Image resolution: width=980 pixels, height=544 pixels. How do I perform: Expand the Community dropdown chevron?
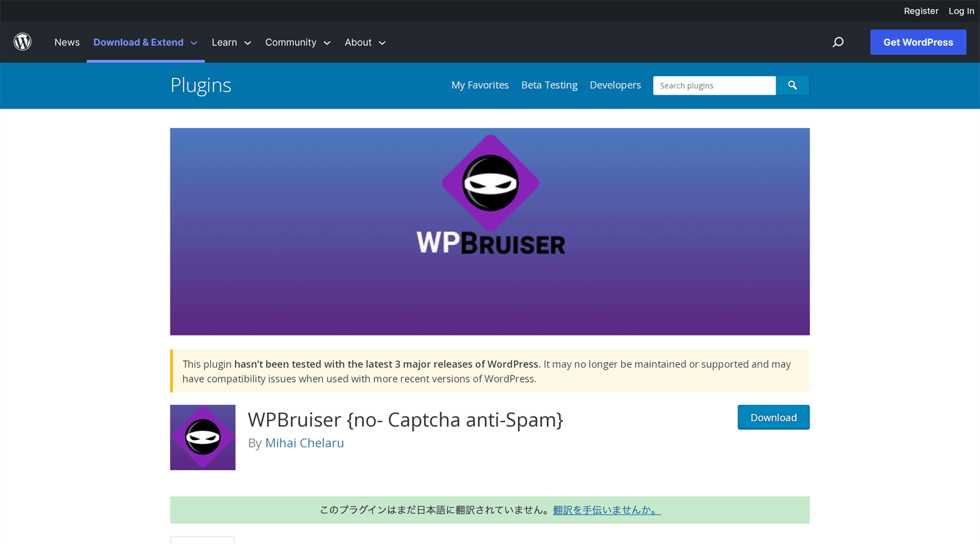point(327,43)
